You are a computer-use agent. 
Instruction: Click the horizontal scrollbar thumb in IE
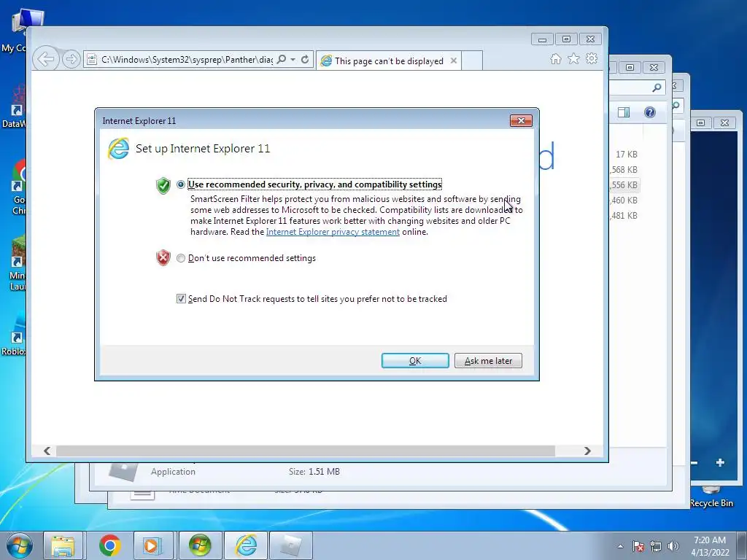point(306,451)
